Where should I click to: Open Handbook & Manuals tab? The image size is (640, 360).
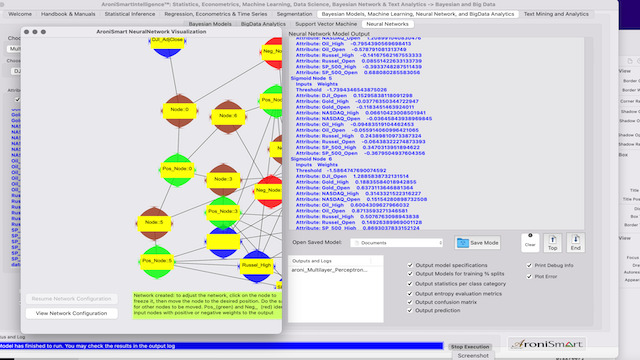click(68, 14)
